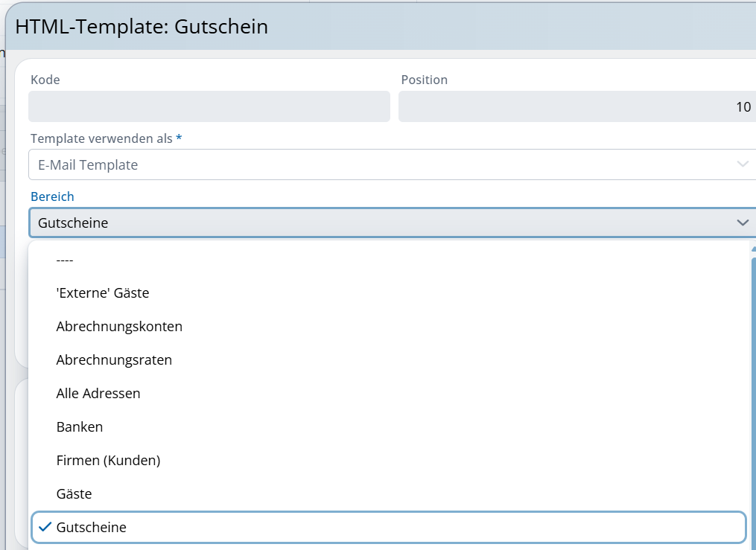Click the Bereich dropdown chevron arrow
This screenshot has width=756, height=550.
click(742, 223)
